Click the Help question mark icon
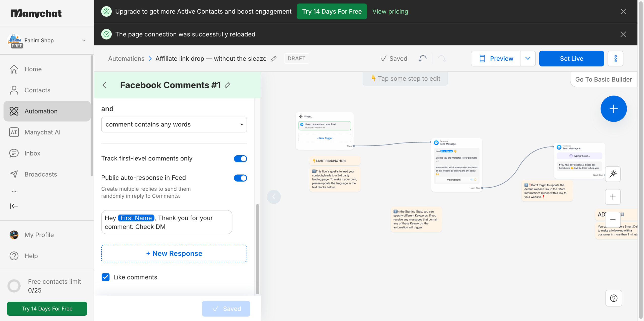The image size is (644, 321). point(14,256)
